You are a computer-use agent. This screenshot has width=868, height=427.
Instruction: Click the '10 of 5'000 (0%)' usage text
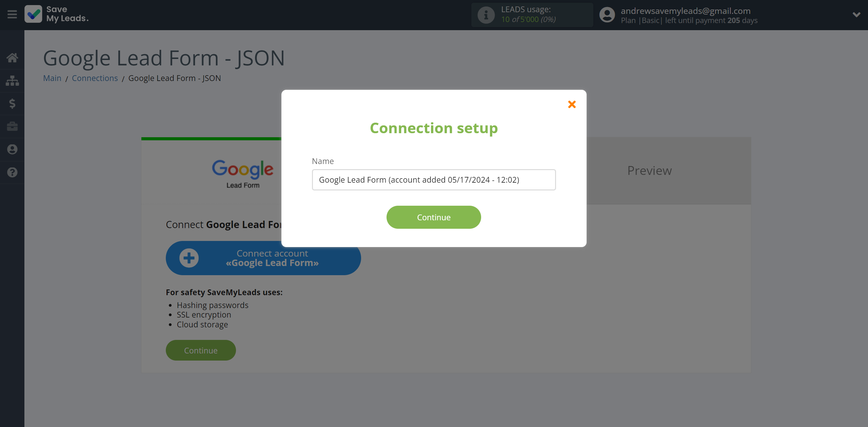[x=528, y=20]
